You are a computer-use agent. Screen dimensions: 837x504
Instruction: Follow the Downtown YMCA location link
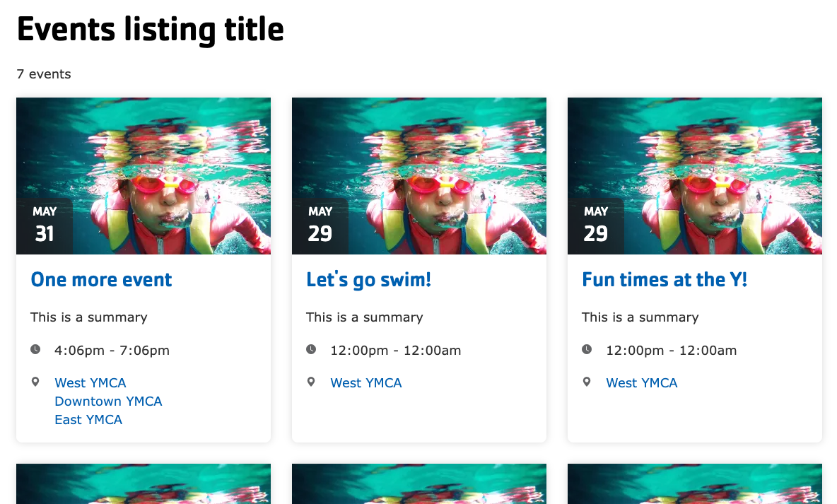coord(108,402)
